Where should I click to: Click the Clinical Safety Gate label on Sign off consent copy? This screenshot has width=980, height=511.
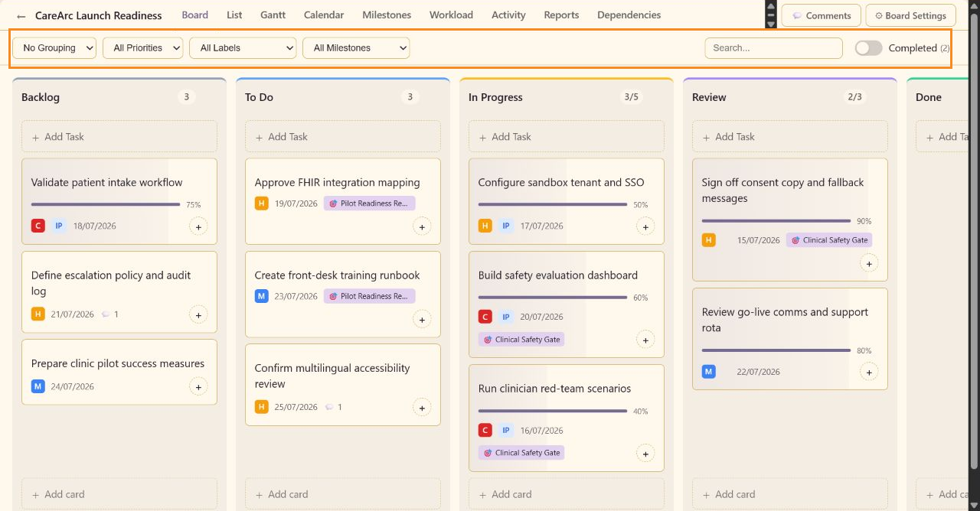tap(829, 240)
